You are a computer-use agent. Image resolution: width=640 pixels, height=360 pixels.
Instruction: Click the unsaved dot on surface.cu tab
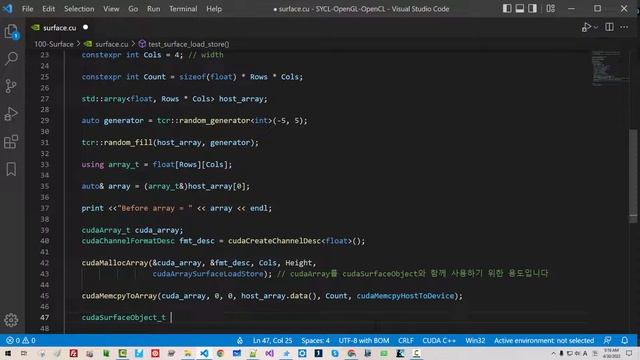(x=85, y=27)
